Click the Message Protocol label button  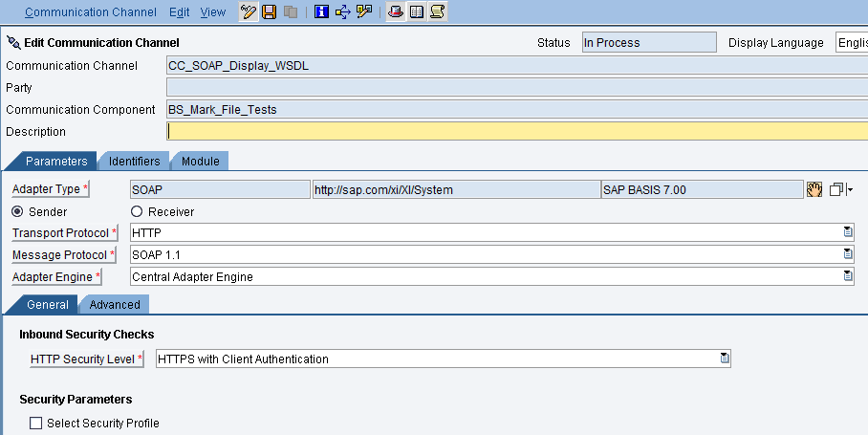click(64, 254)
